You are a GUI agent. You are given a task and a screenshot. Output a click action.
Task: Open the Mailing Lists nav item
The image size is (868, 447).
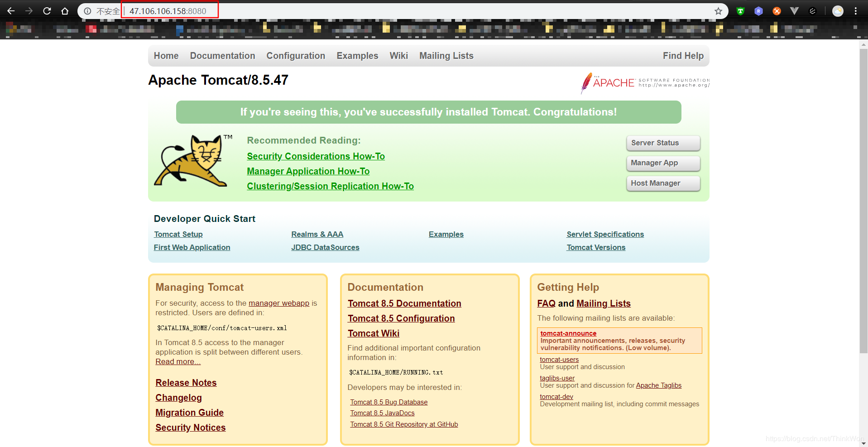446,56
